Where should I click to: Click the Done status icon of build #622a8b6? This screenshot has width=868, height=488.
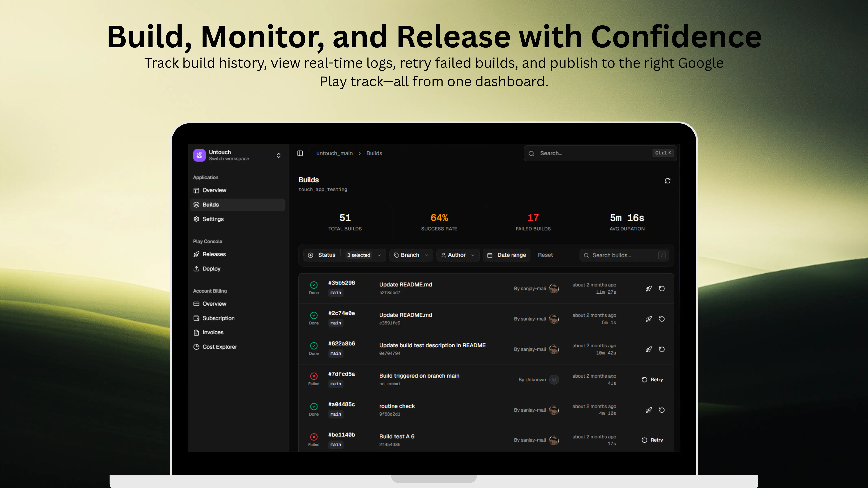tap(314, 345)
